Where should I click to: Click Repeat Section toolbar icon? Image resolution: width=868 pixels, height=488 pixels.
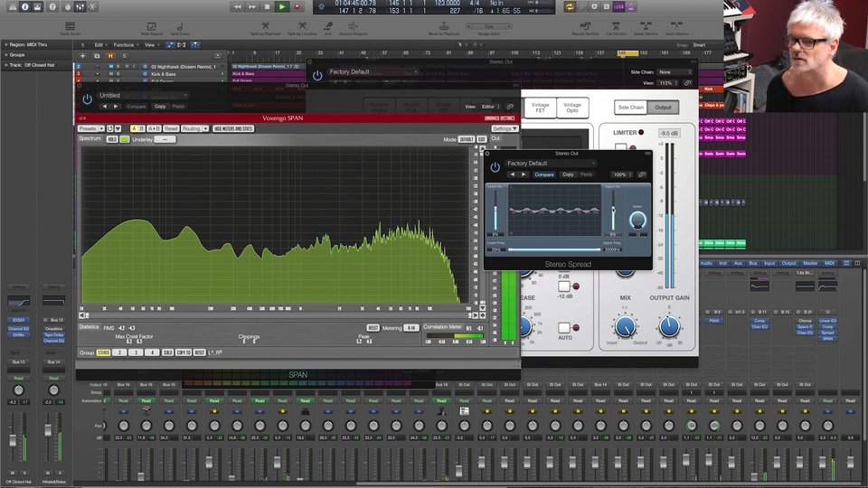point(585,25)
